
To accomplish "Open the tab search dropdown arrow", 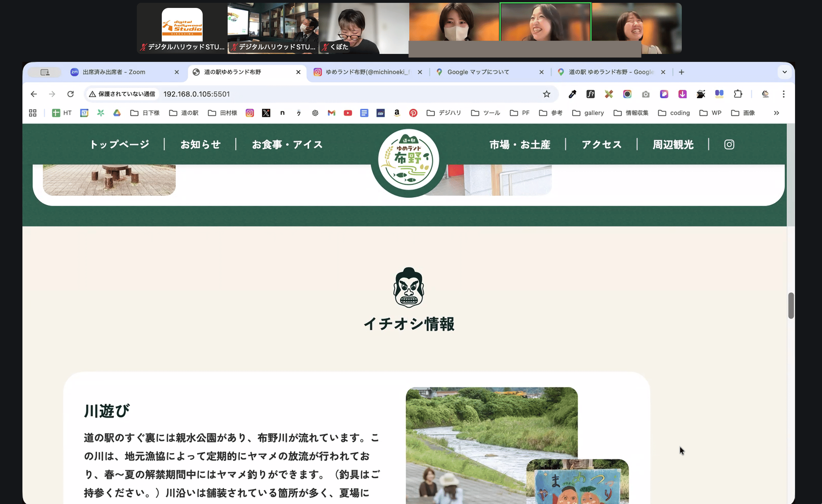I will coord(785,72).
